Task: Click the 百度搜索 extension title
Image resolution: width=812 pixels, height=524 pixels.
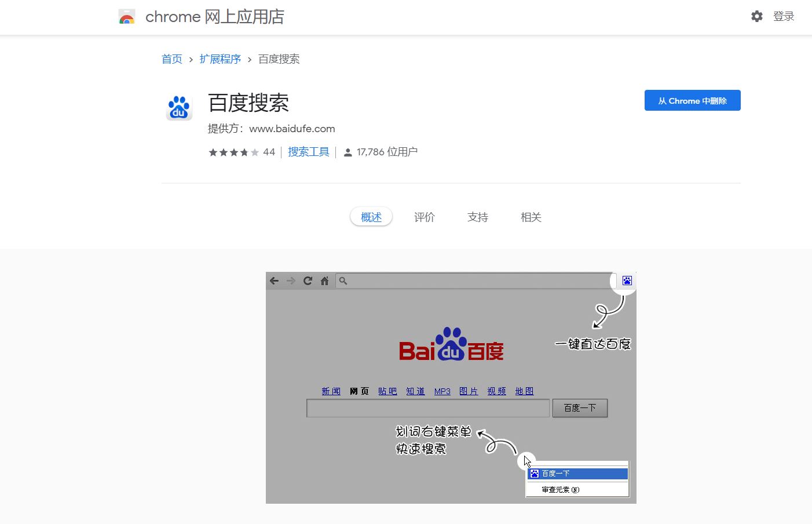Action: point(248,103)
